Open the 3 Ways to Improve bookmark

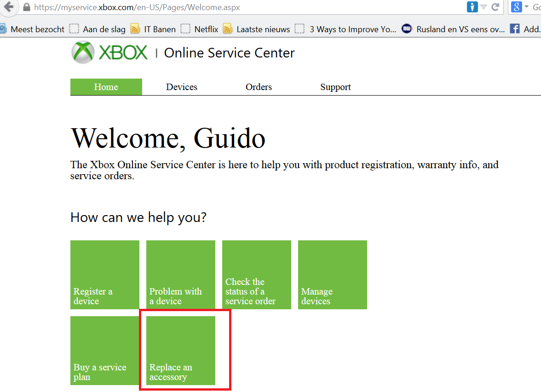coord(345,29)
